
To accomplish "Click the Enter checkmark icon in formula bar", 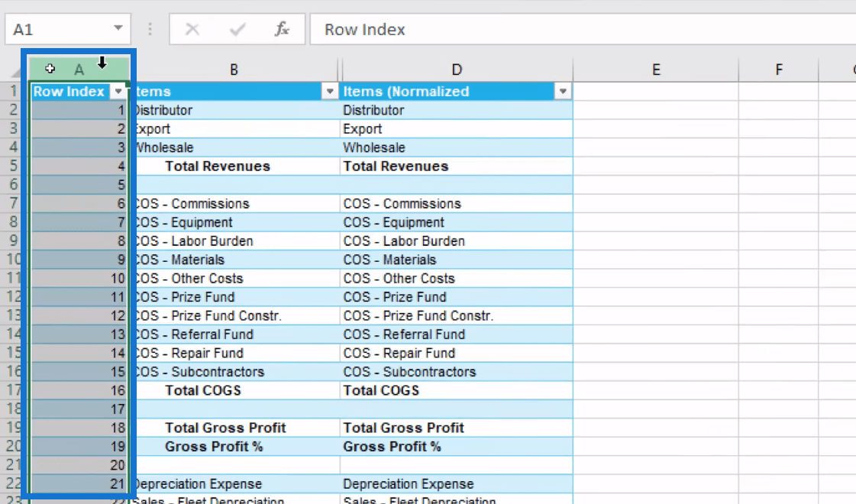I will coord(237,29).
